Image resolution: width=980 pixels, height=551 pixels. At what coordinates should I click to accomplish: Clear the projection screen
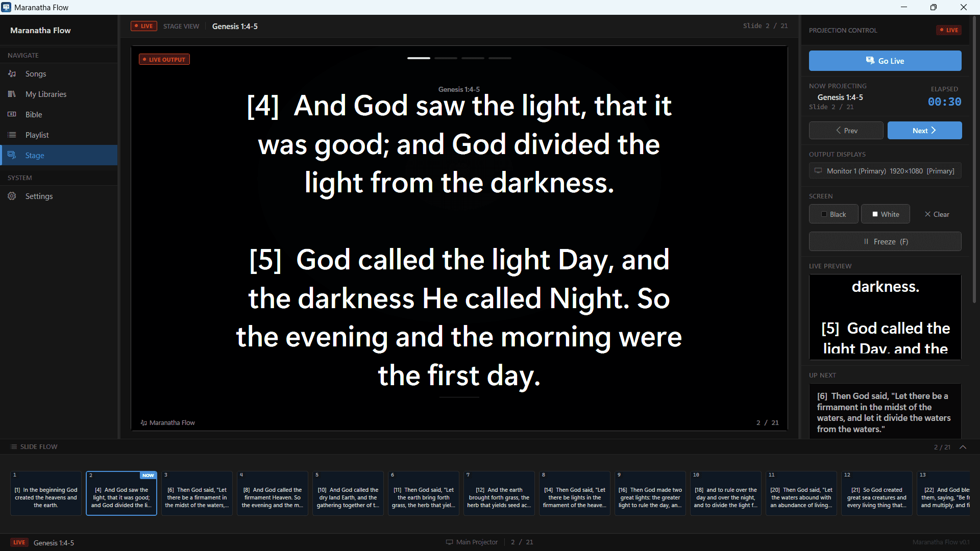(937, 214)
